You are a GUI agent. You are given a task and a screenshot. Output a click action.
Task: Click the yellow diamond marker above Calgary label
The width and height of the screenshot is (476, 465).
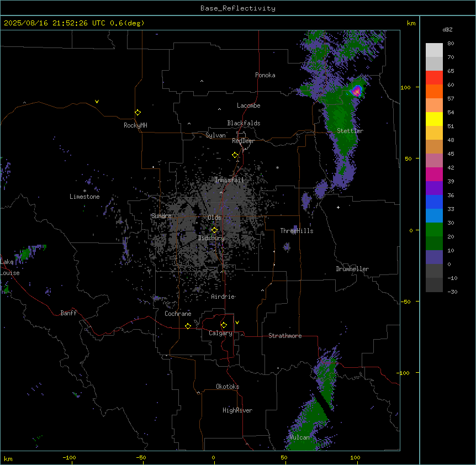(x=224, y=325)
